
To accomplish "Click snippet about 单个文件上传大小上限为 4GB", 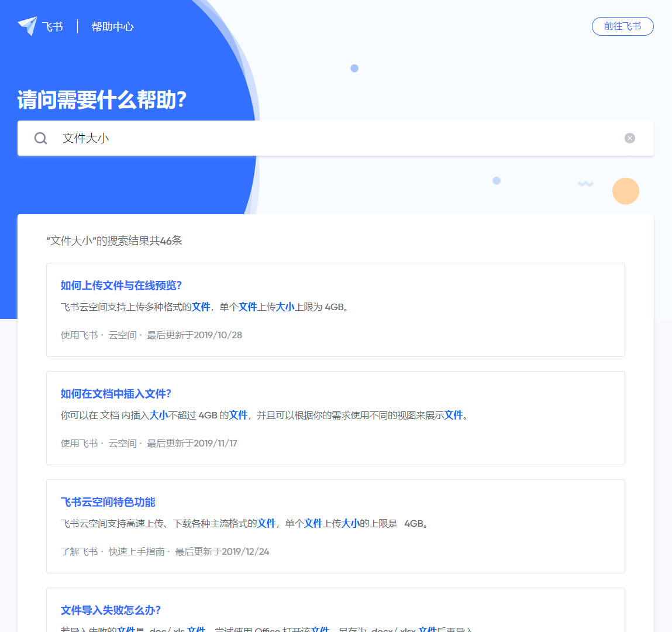I will click(x=205, y=307).
